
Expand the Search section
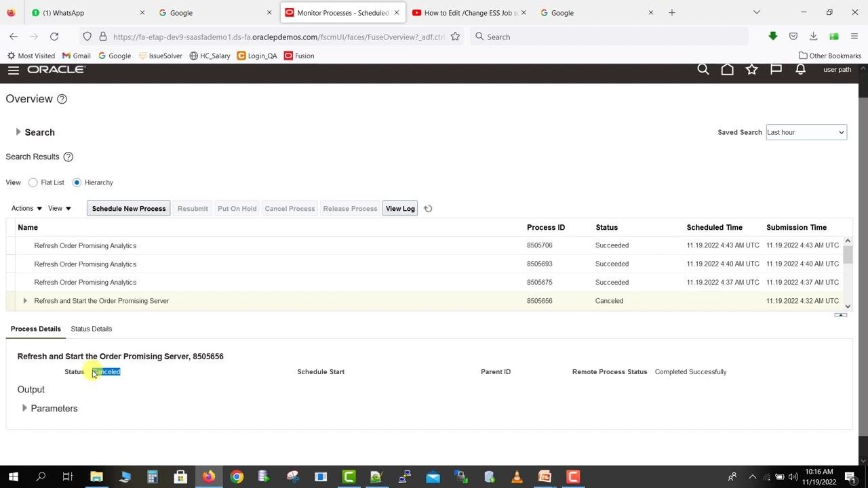[18, 132]
